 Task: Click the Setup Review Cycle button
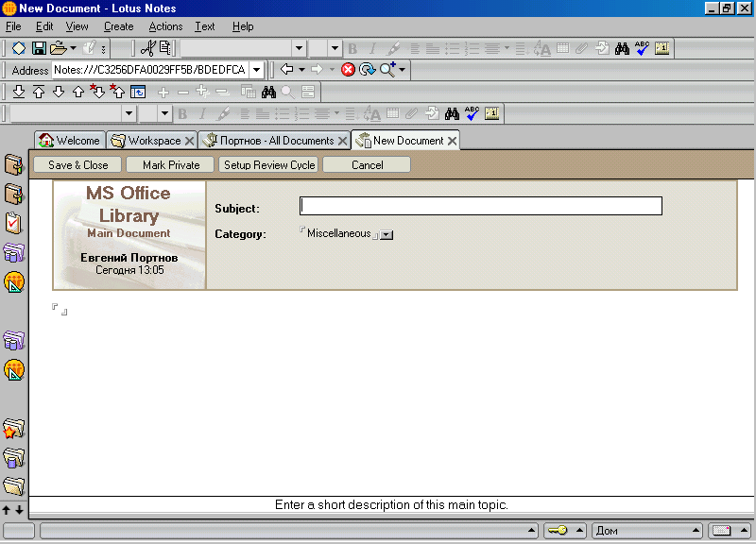coord(269,164)
